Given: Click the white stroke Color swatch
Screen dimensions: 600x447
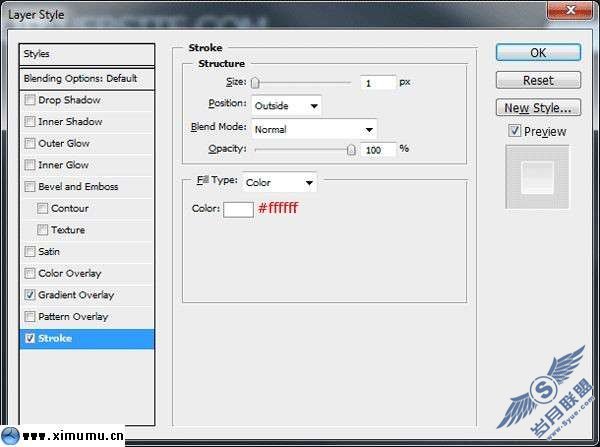Looking at the screenshot, I should click(238, 210).
